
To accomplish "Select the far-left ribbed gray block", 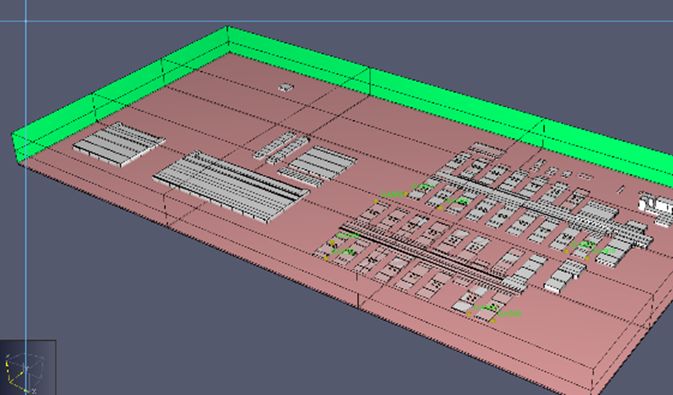I will [x=119, y=144].
